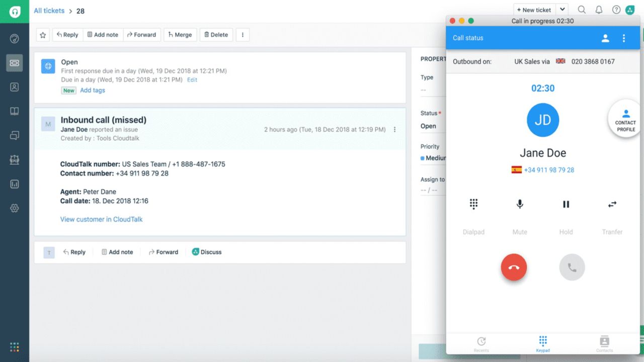The width and height of the screenshot is (644, 362).
Task: Open New ticket dropdown arrow
Action: [x=562, y=10]
